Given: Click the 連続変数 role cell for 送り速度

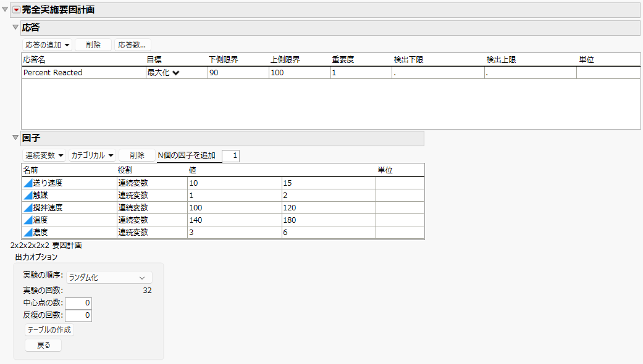Looking at the screenshot, I should (x=152, y=183).
